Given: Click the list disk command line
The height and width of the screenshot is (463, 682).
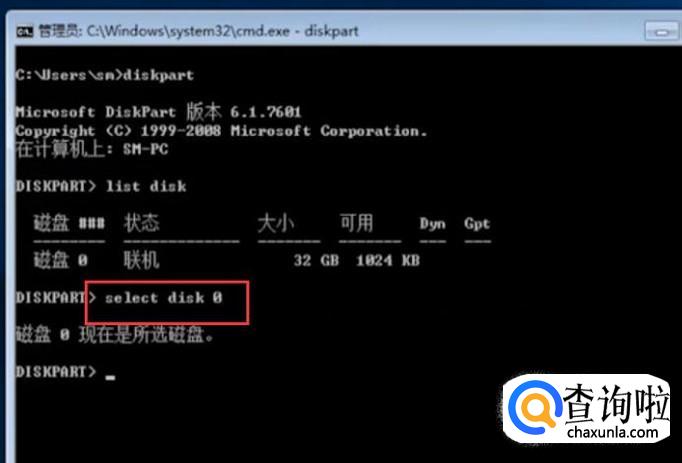Looking at the screenshot, I should coord(101,186).
